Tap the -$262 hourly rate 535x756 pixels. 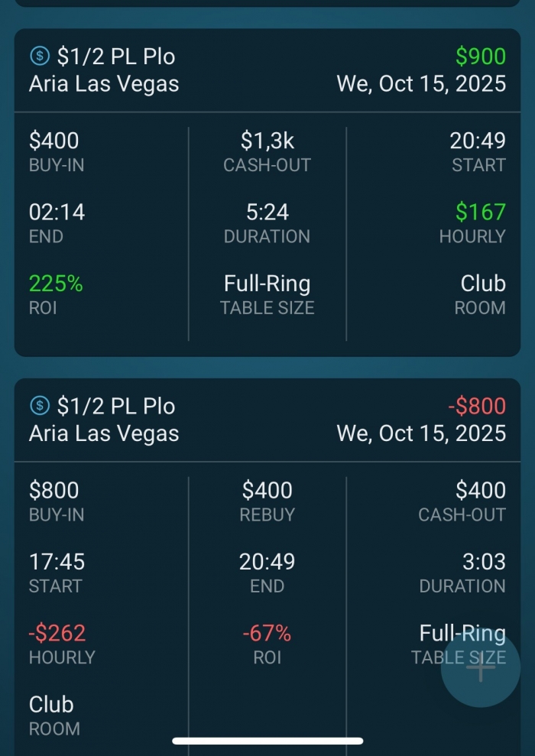click(57, 633)
